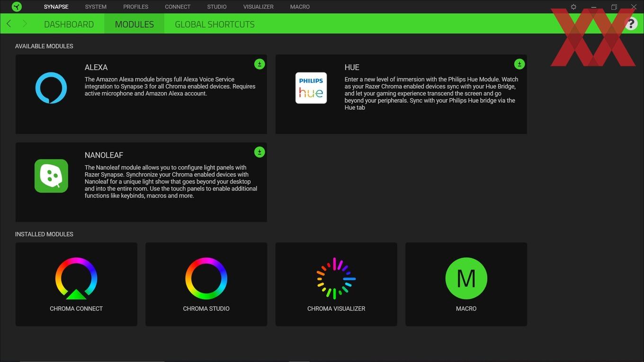
Task: Minimize the Synapse window
Action: [x=594, y=7]
